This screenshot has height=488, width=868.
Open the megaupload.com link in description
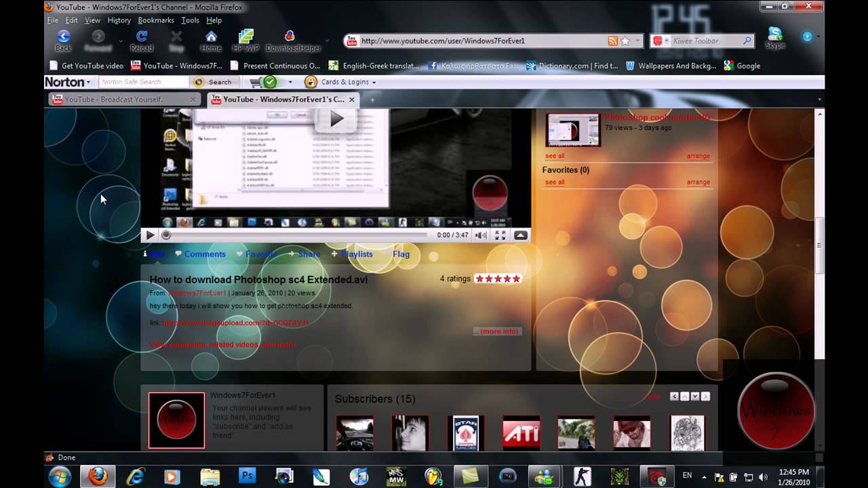point(235,323)
